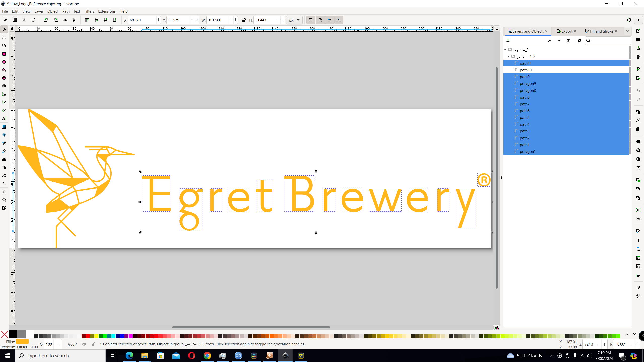The height and width of the screenshot is (362, 644).
Task: Select the Mesh gradient tool
Action: 4,135
